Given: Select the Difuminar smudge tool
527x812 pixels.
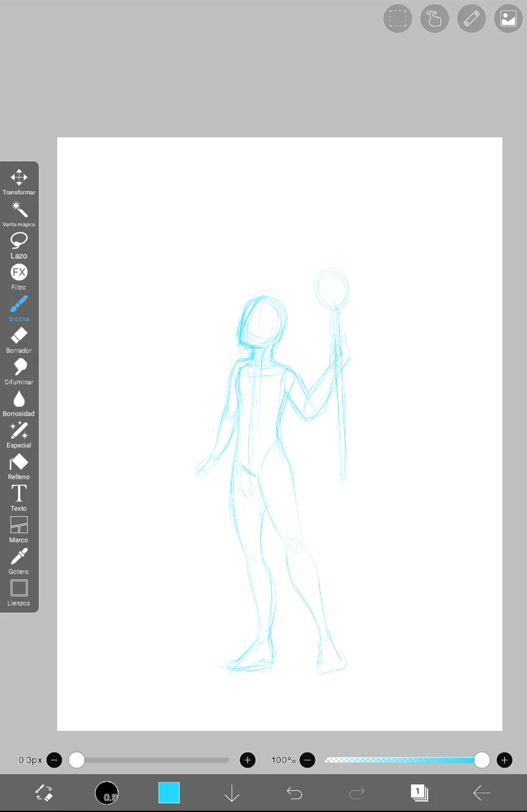Looking at the screenshot, I should [x=19, y=372].
